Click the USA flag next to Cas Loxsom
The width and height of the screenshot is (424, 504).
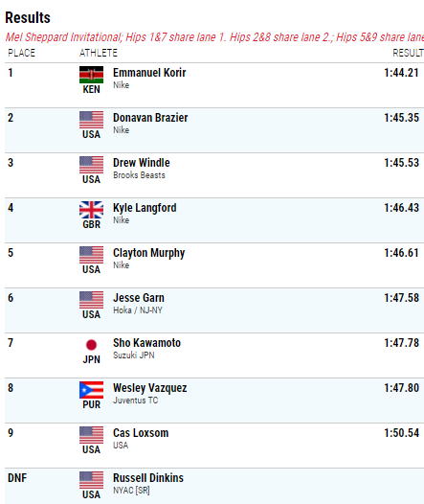[92, 435]
